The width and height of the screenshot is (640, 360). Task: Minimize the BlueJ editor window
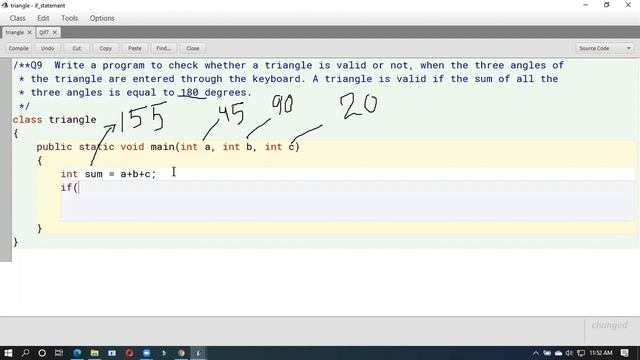click(x=586, y=5)
